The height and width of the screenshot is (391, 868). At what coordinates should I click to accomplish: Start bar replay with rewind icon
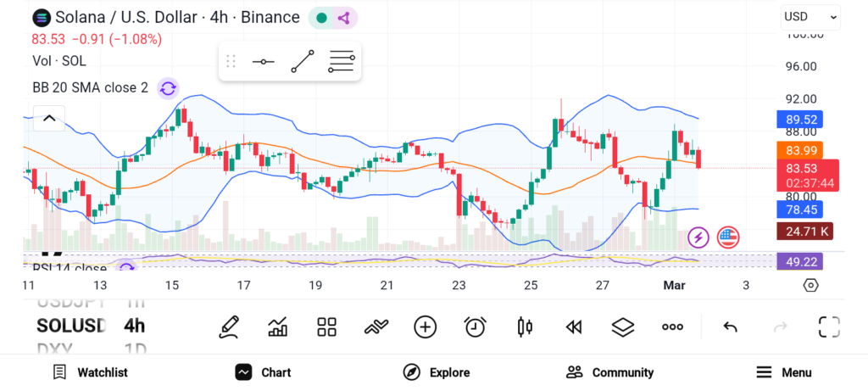574,327
